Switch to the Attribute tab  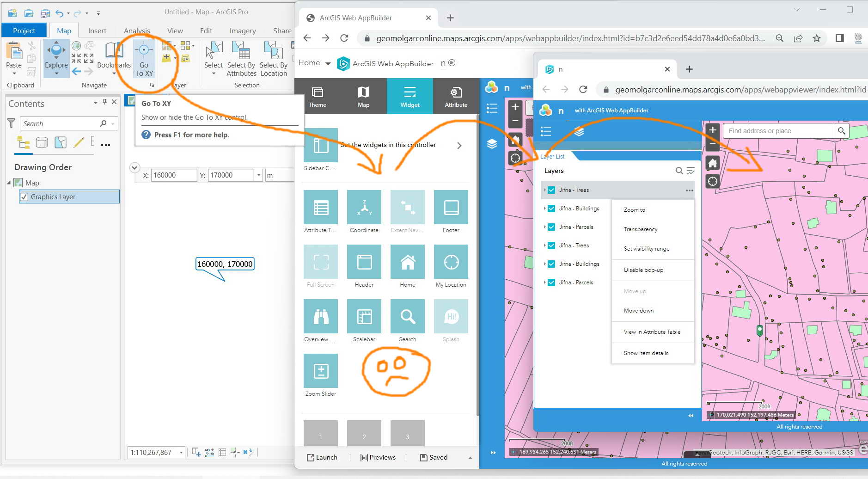456,96
